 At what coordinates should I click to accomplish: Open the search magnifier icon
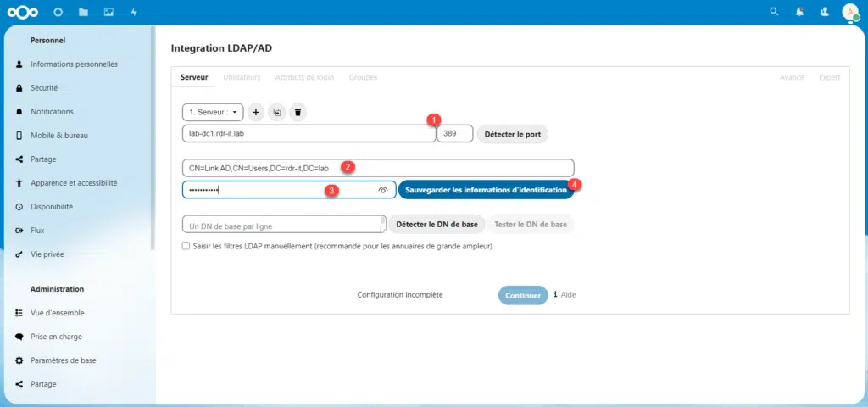pos(775,12)
